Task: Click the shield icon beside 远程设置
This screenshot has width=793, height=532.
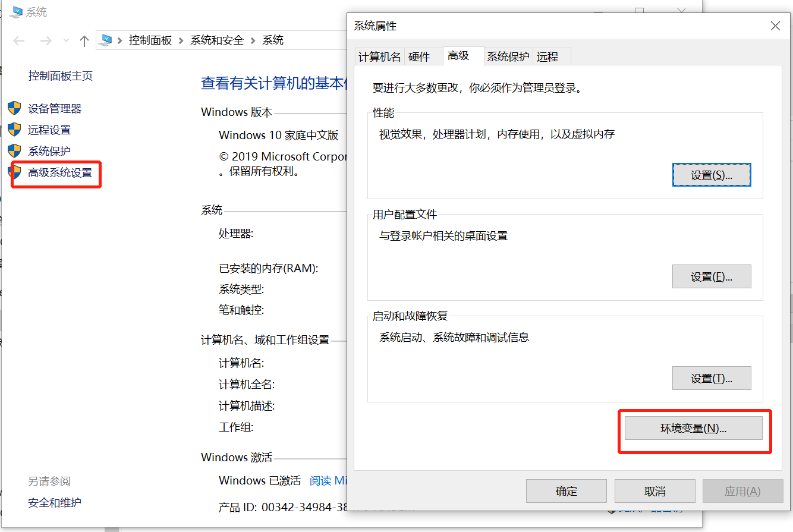Action: pos(15,130)
